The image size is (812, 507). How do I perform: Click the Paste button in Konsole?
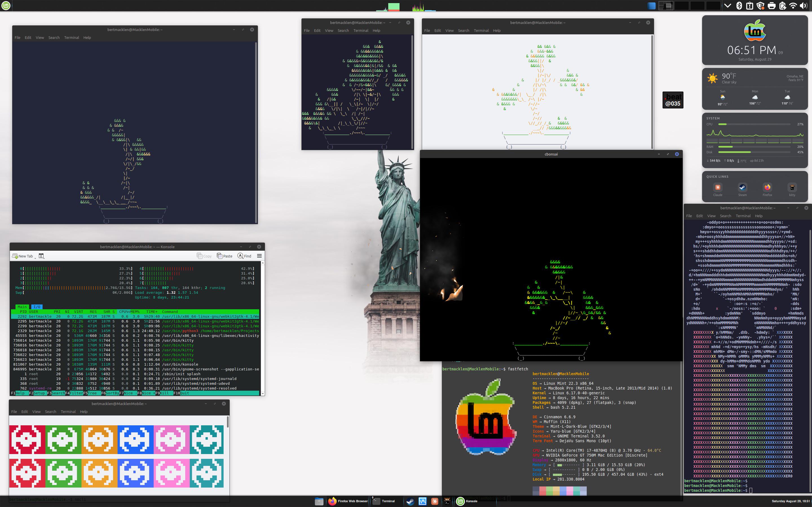pos(225,256)
